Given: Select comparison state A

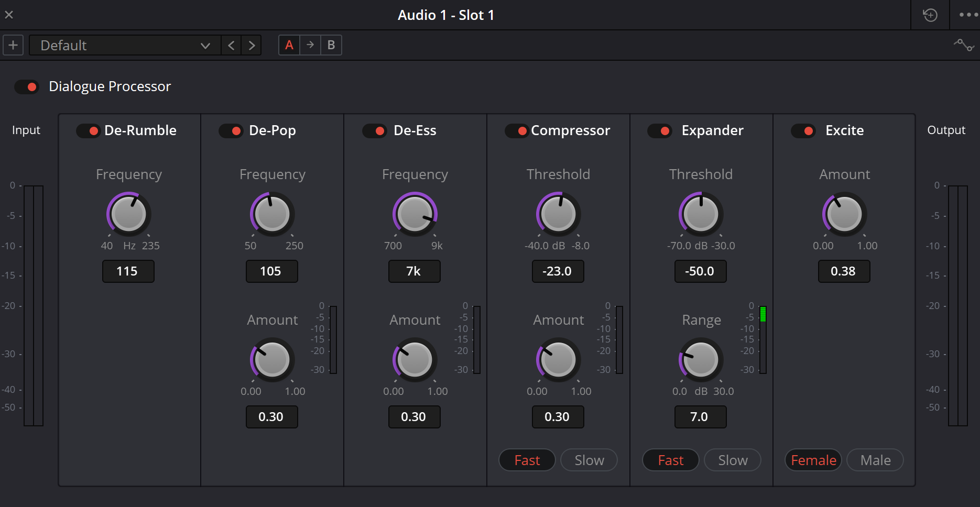Looking at the screenshot, I should point(289,45).
